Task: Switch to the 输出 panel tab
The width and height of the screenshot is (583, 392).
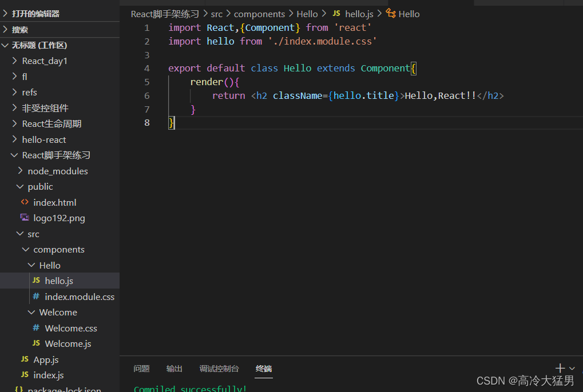Action: 174,369
